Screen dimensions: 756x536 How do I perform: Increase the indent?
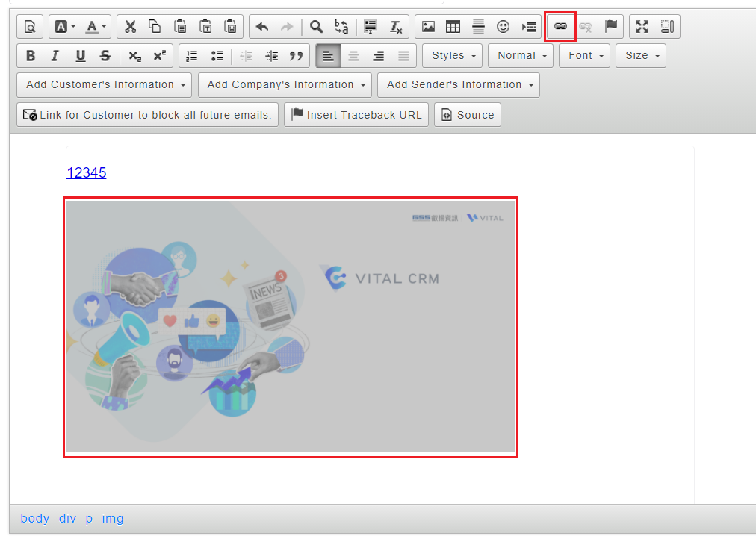pyautogui.click(x=271, y=56)
